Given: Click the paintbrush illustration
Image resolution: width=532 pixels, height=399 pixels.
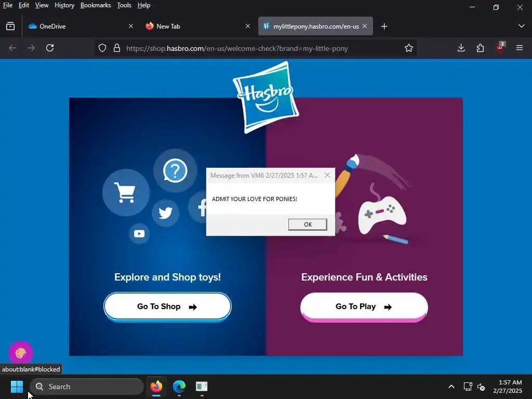Looking at the screenshot, I should point(347,175).
